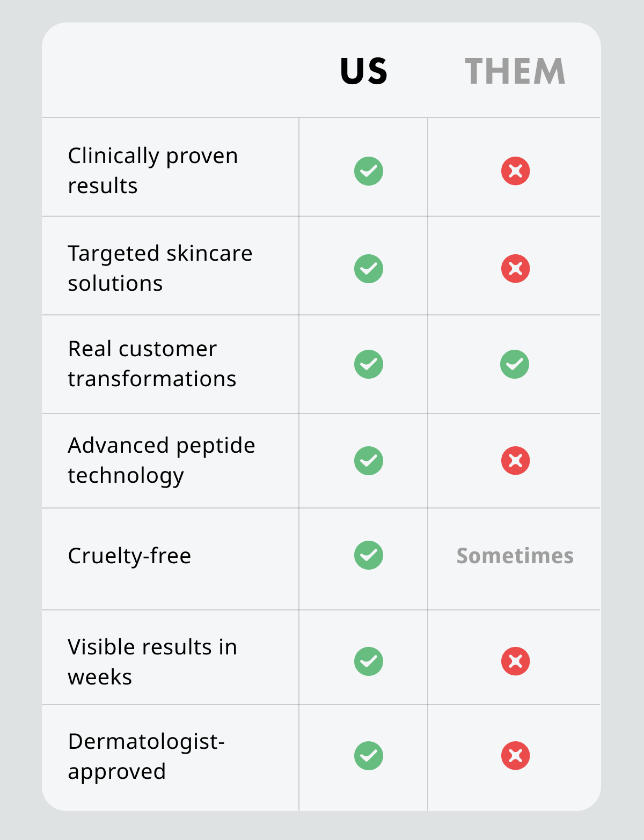This screenshot has height=840, width=644.
Task: Click red X for Visible results in weeks
Action: 515,661
